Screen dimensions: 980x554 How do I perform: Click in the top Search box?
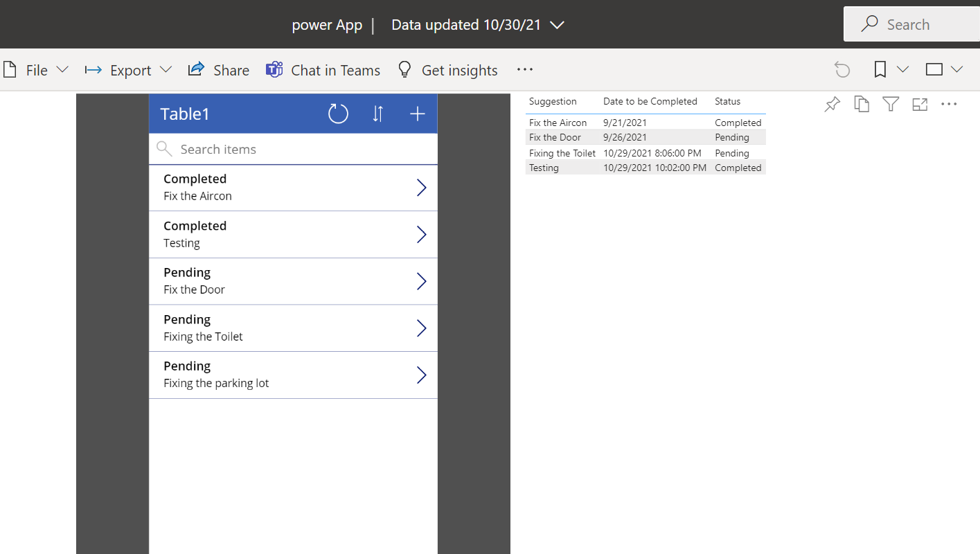point(911,24)
